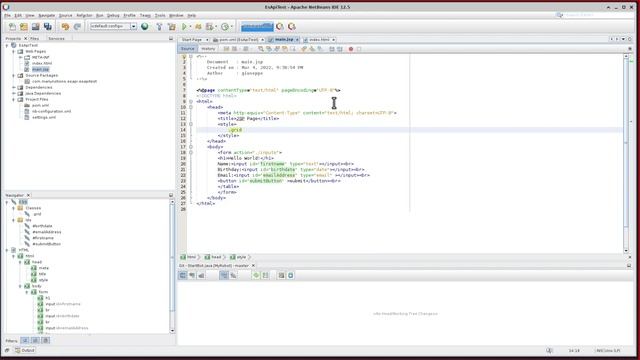Switch to the index.html editor tab
This screenshot has width=640, height=360.
(x=319, y=40)
